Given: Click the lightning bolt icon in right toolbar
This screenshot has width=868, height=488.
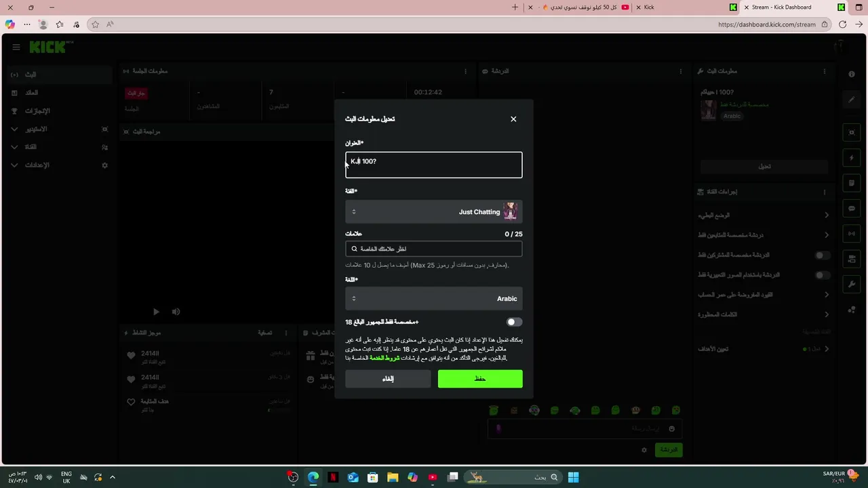Looking at the screenshot, I should [x=852, y=158].
